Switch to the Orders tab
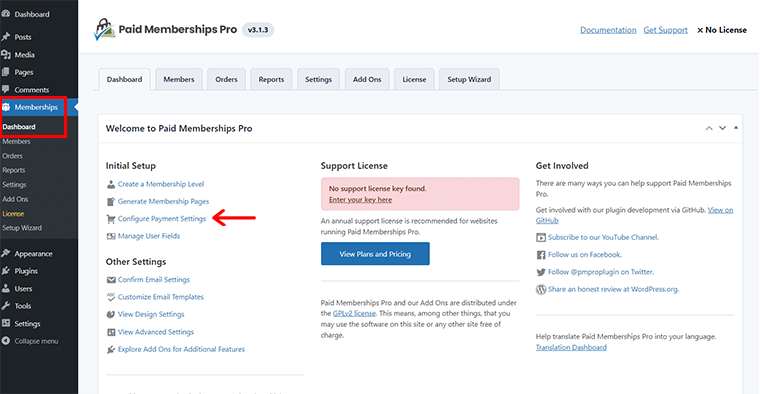The height and width of the screenshot is (394, 760). [x=226, y=79]
